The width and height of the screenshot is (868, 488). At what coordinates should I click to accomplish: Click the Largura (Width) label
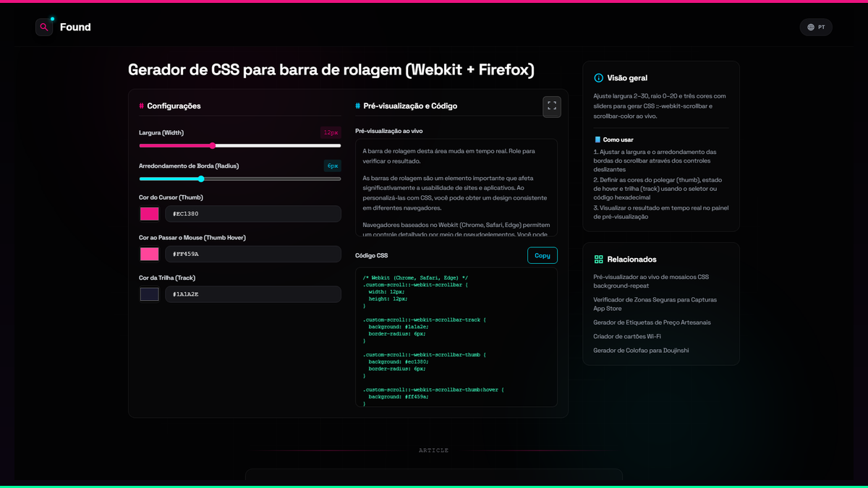pyautogui.click(x=161, y=132)
